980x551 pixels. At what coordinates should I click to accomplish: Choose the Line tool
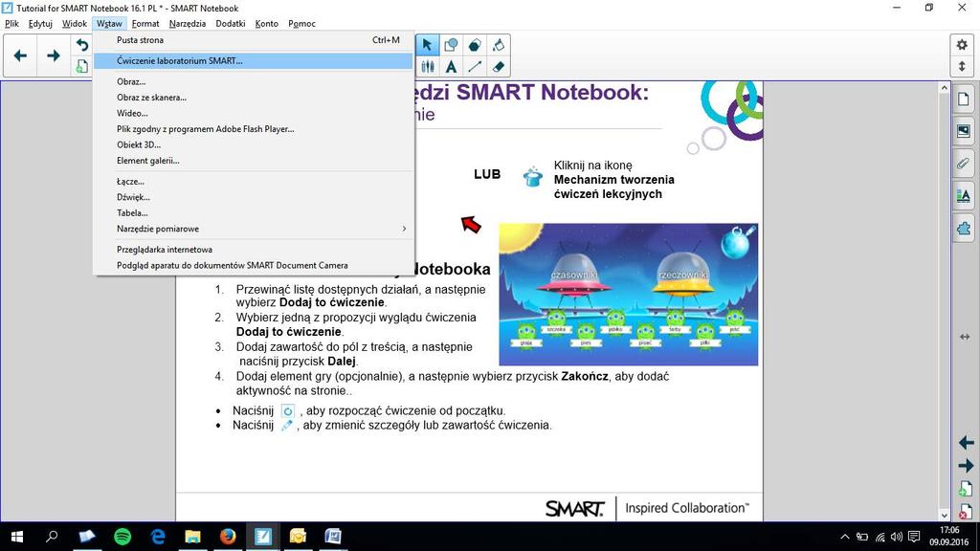[475, 66]
